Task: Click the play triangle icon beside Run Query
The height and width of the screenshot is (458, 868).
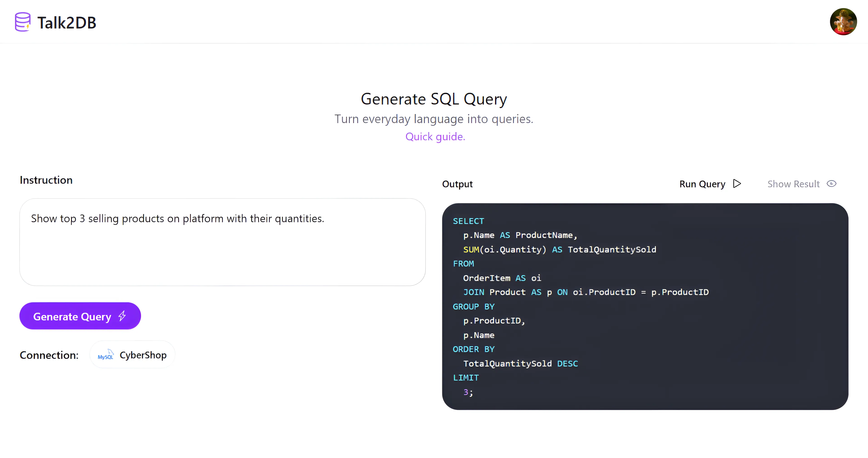Action: click(x=737, y=184)
